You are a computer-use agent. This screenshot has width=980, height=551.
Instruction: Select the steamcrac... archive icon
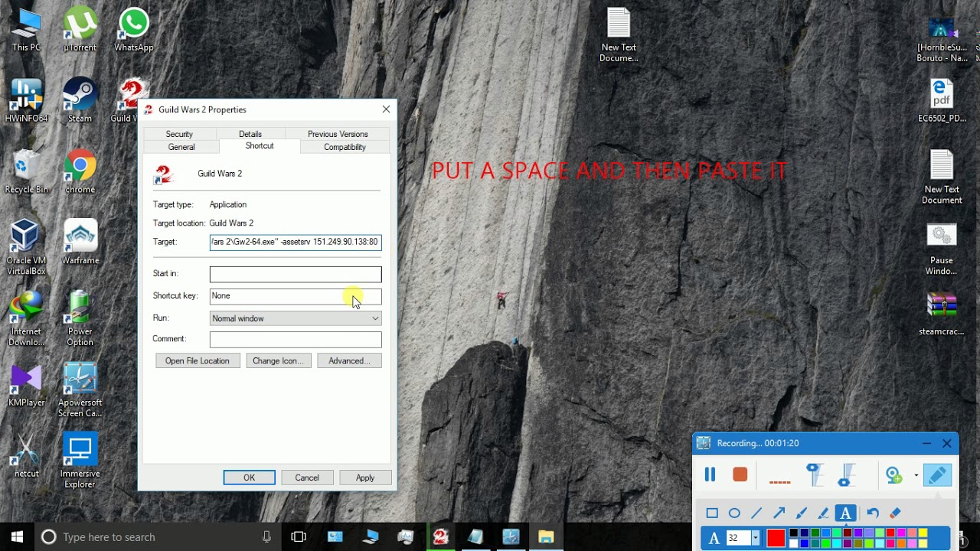click(942, 315)
